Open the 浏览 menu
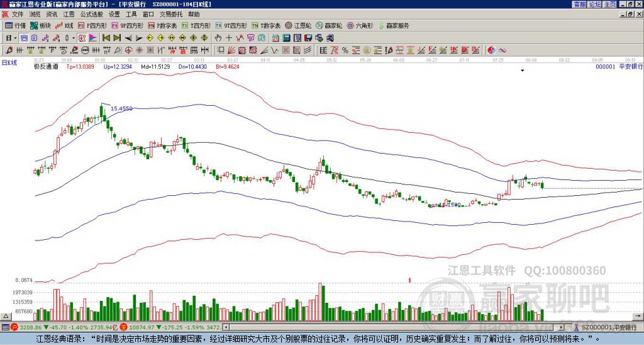Viewport: 644px width, 345px height. pos(35,14)
